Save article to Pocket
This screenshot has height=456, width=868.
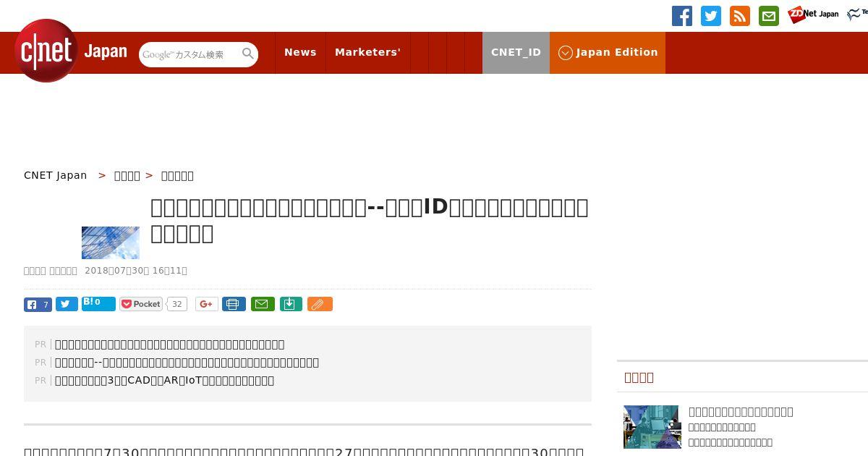(141, 304)
